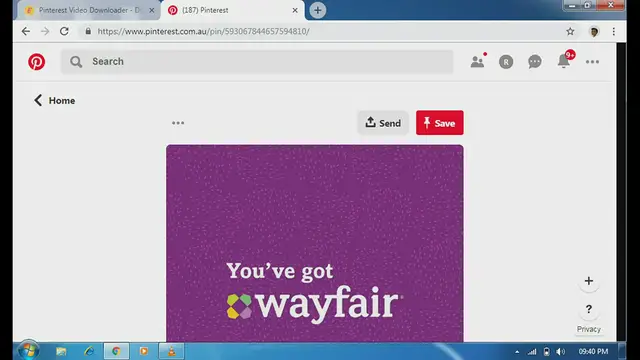The image size is (640, 360).
Task: Switch to Pinterest Video Downloader tab
Action: [87, 10]
